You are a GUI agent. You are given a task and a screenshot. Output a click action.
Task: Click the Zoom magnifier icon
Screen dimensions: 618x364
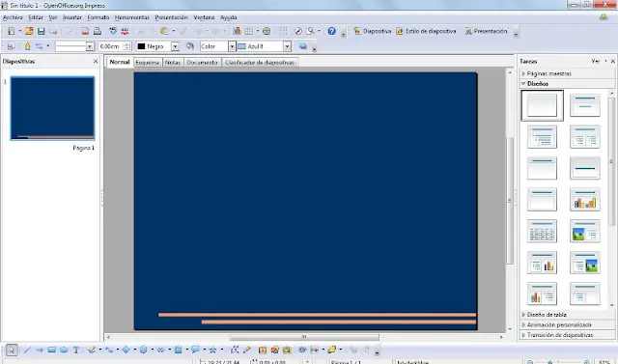311,31
